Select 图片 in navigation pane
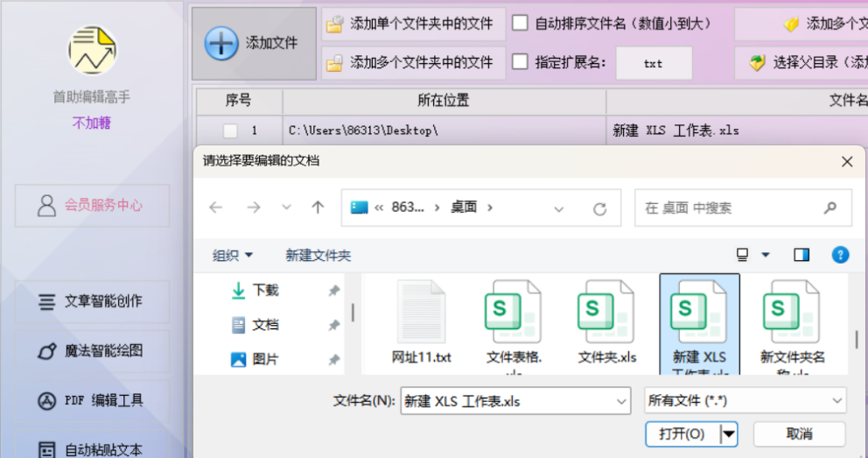 [x=266, y=359]
